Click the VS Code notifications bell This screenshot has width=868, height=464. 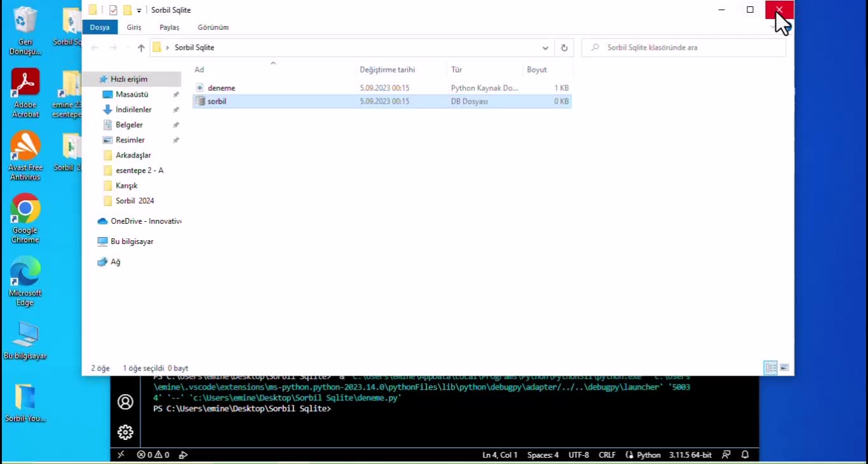tap(745, 454)
